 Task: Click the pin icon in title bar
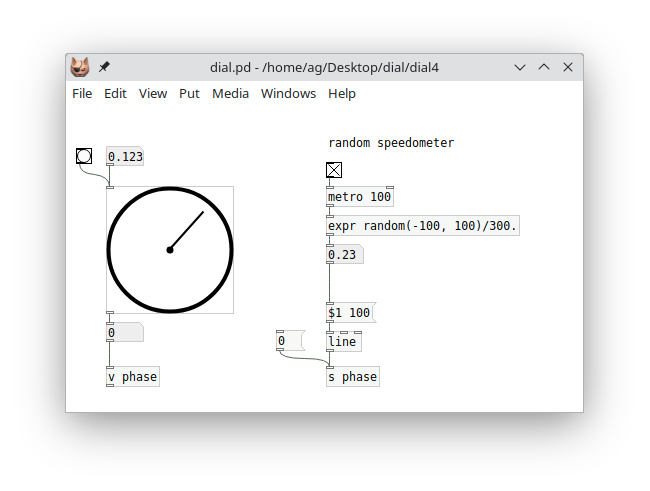[104, 67]
